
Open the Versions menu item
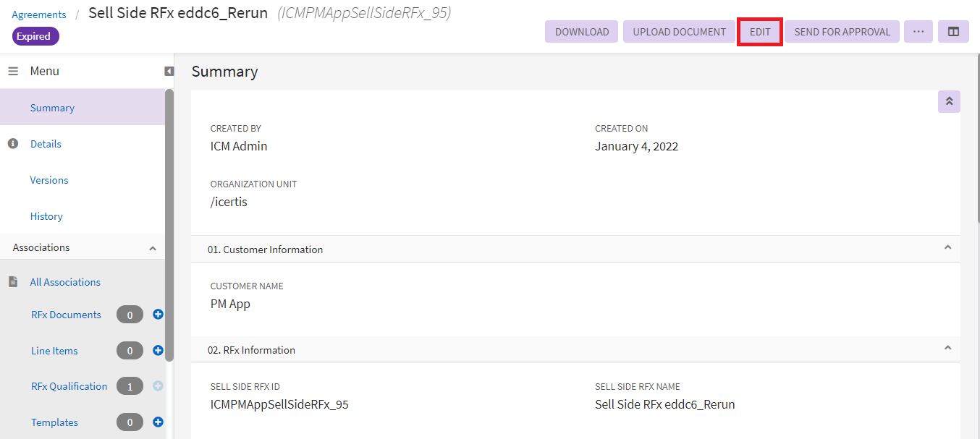[x=49, y=180]
